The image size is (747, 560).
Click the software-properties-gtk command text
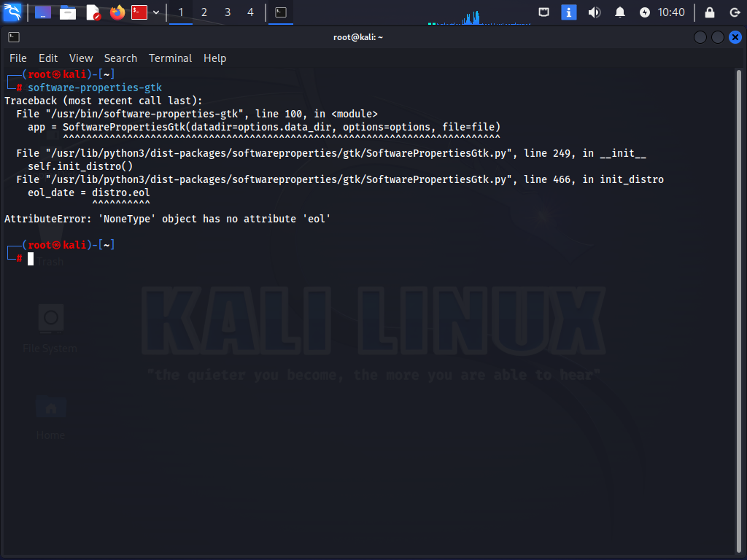click(x=95, y=87)
